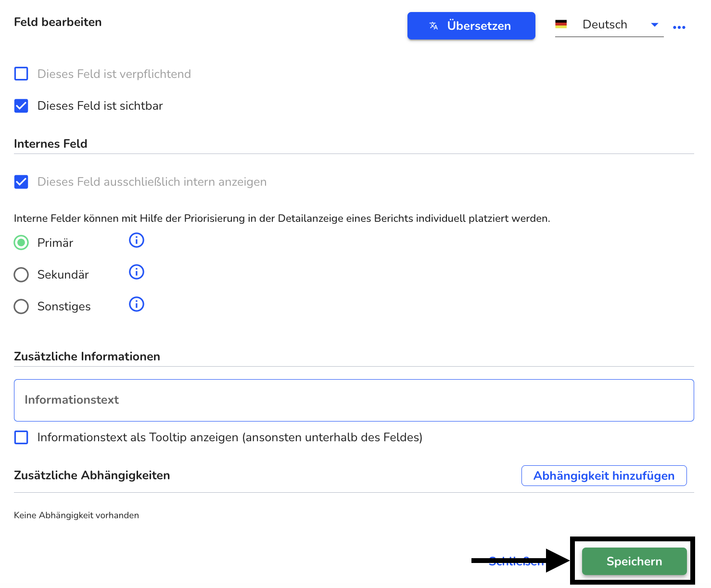Click the German flag icon
Image resolution: width=711 pixels, height=588 pixels.
point(561,24)
